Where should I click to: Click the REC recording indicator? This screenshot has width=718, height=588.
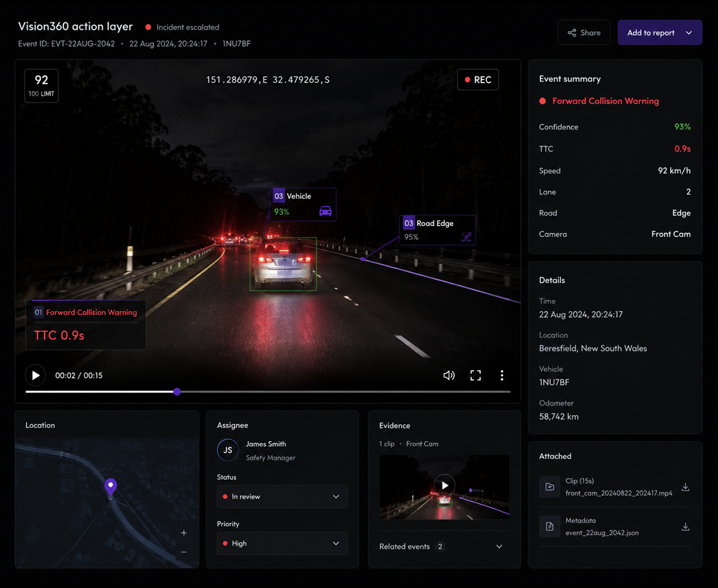click(478, 80)
